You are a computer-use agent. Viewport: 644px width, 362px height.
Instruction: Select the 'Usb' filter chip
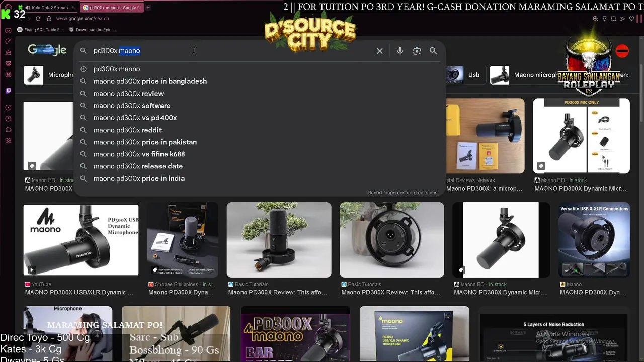coord(465,75)
